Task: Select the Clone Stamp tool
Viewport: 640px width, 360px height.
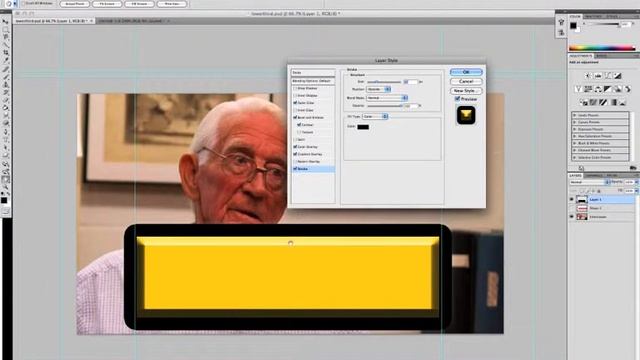Action: [x=6, y=84]
